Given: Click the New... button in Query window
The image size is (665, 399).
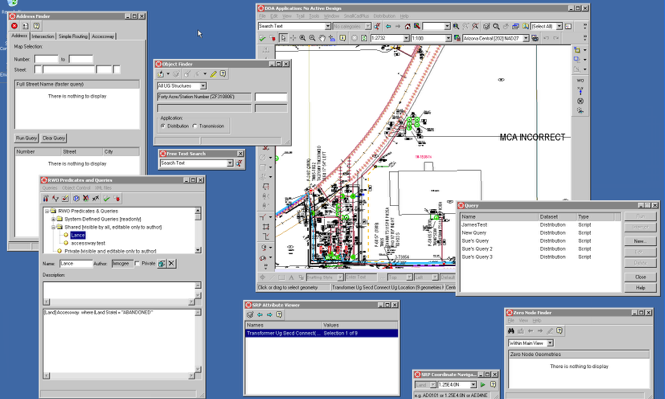Looking at the screenshot, I should coord(640,241).
